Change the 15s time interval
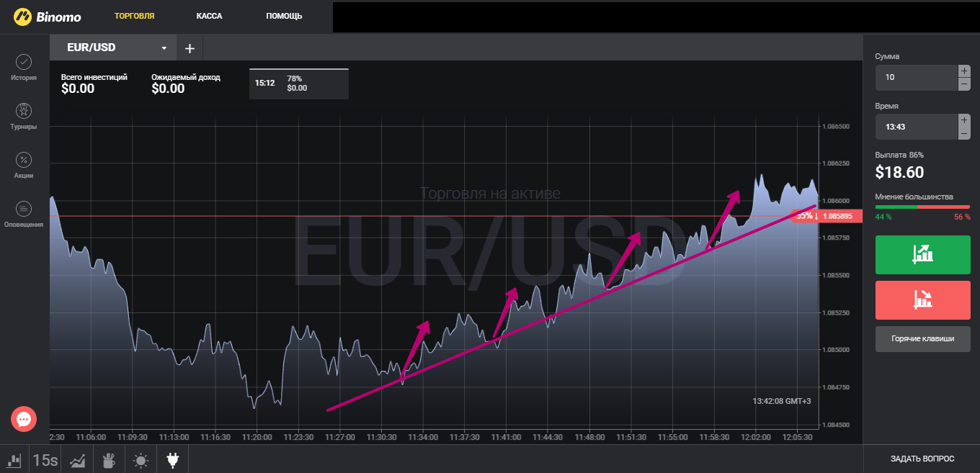The image size is (980, 473). pos(45,460)
